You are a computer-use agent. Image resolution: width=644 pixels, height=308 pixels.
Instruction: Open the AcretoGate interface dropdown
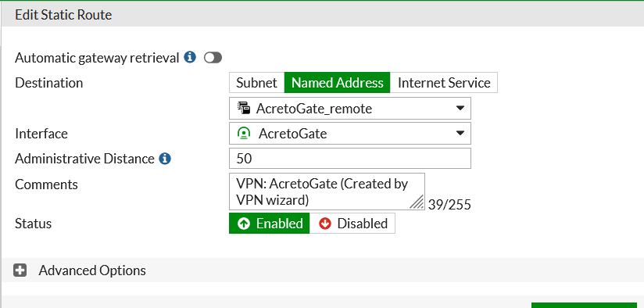350,134
